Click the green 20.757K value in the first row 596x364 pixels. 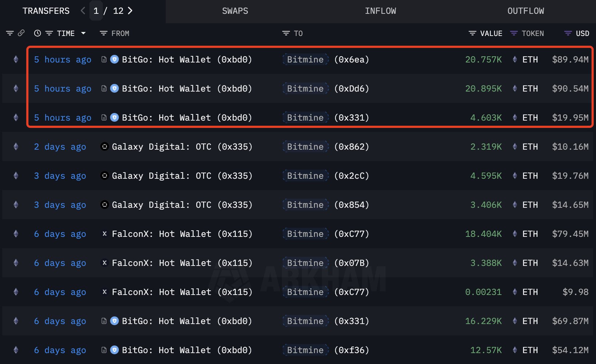[483, 59]
